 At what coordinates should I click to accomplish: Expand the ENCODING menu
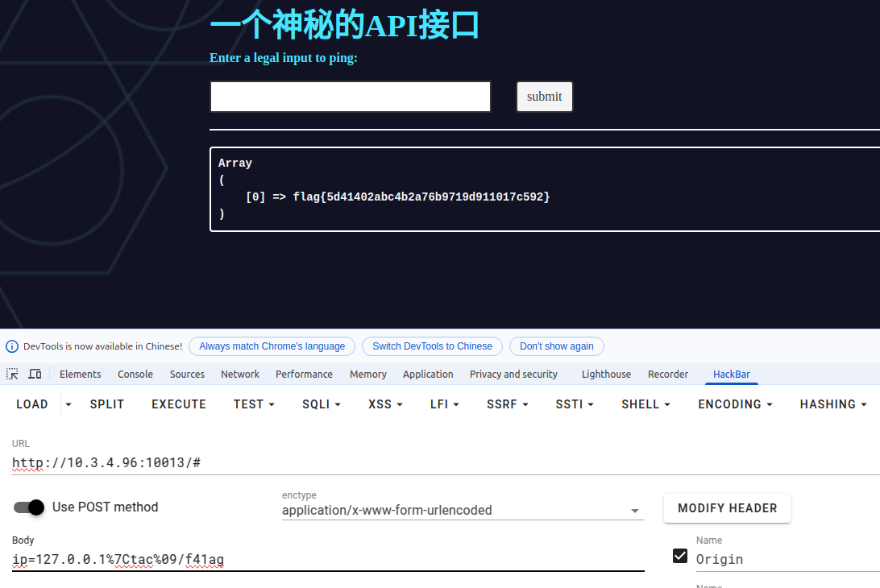pos(735,404)
